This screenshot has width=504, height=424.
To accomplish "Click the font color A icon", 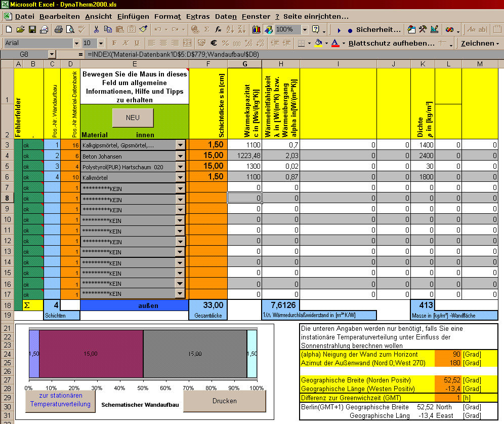I will tap(335, 43).
